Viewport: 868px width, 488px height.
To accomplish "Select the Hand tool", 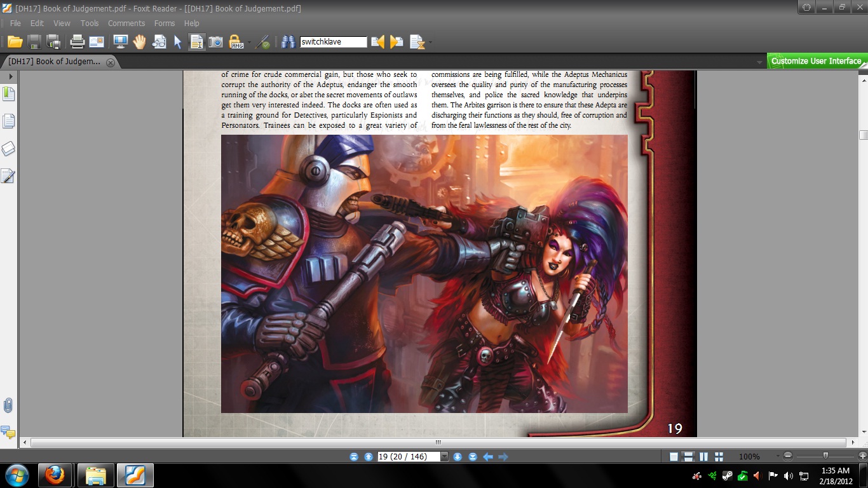I will [x=140, y=42].
